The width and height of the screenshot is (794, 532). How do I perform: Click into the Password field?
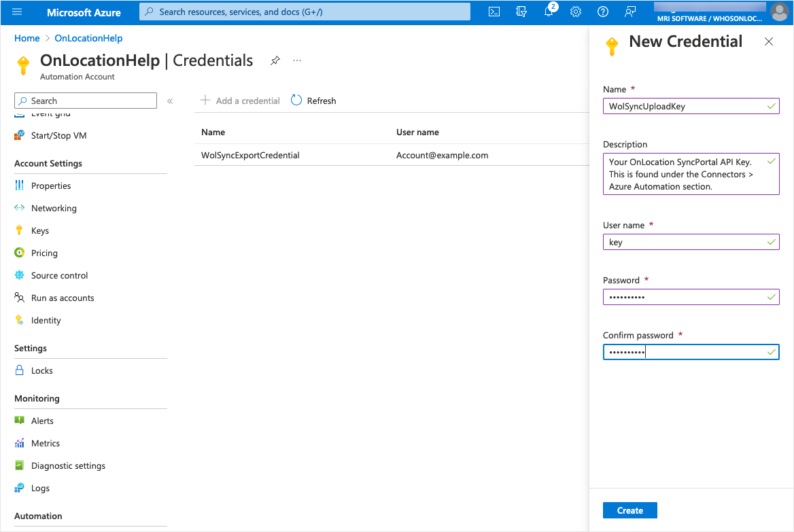(691, 297)
